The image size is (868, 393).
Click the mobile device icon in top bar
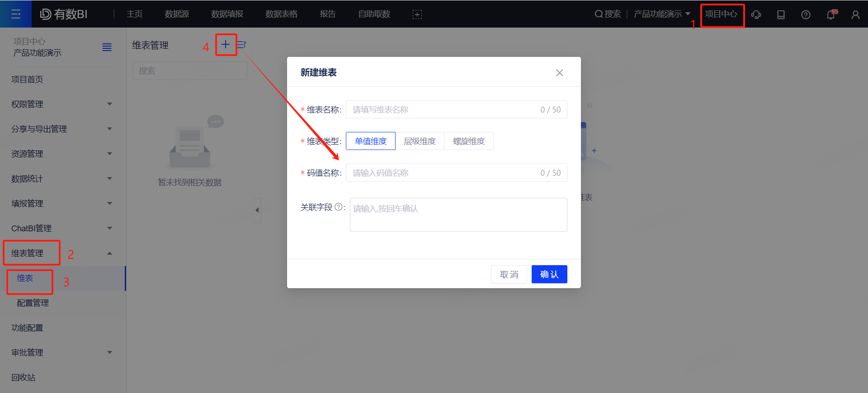point(781,14)
